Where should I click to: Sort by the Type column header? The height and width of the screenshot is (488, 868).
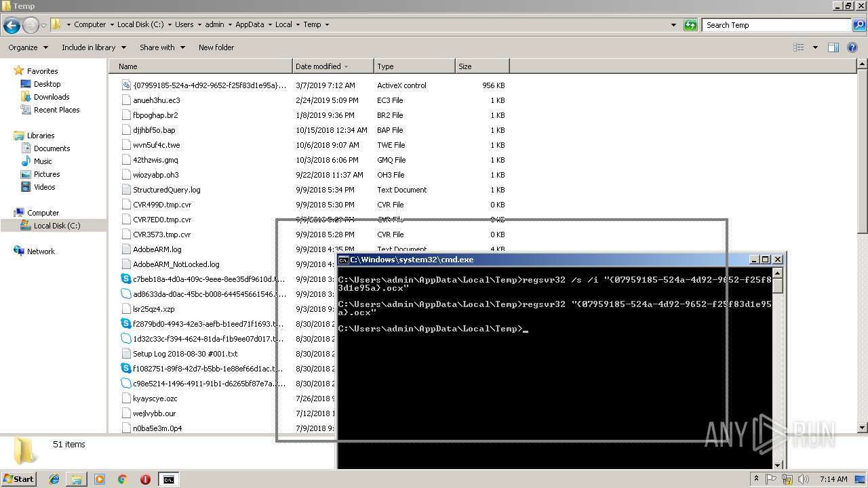point(414,66)
